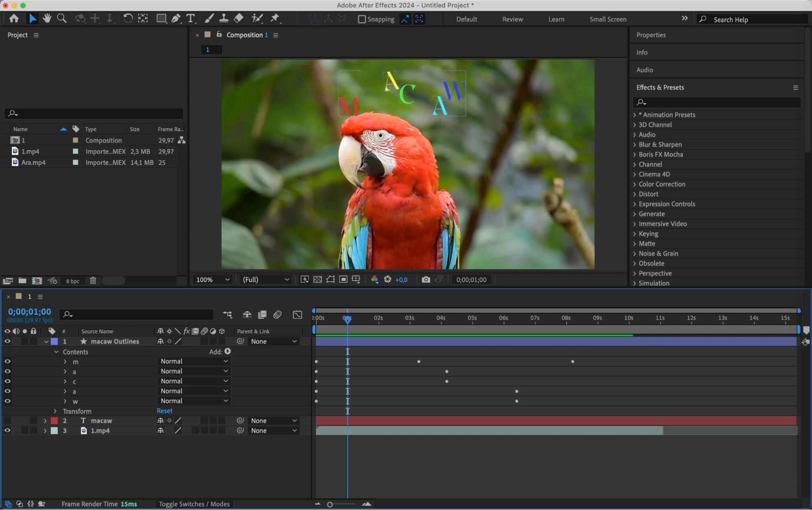The width and height of the screenshot is (812, 510).
Task: Enable the Snapping checkbox
Action: 362,19
